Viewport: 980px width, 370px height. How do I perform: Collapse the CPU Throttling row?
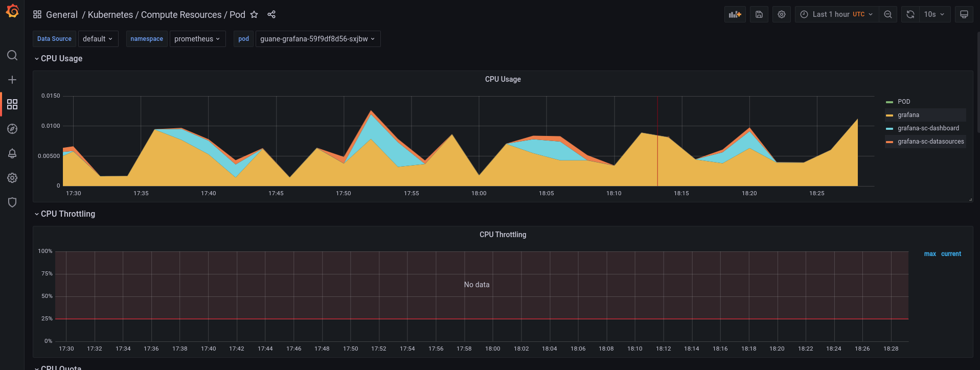point(64,214)
